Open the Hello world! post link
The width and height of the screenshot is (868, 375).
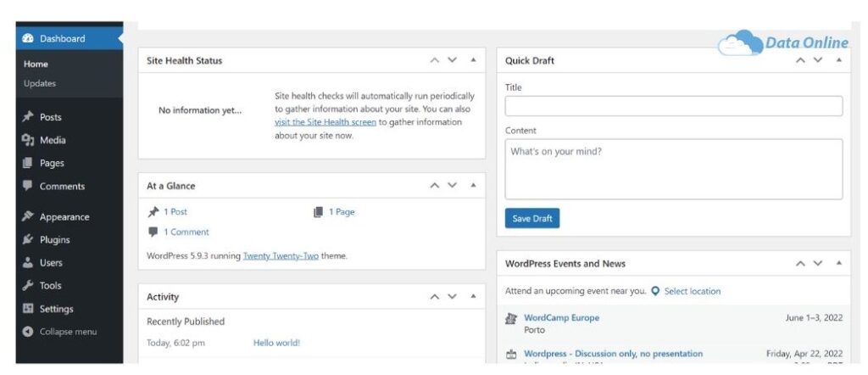pos(277,343)
